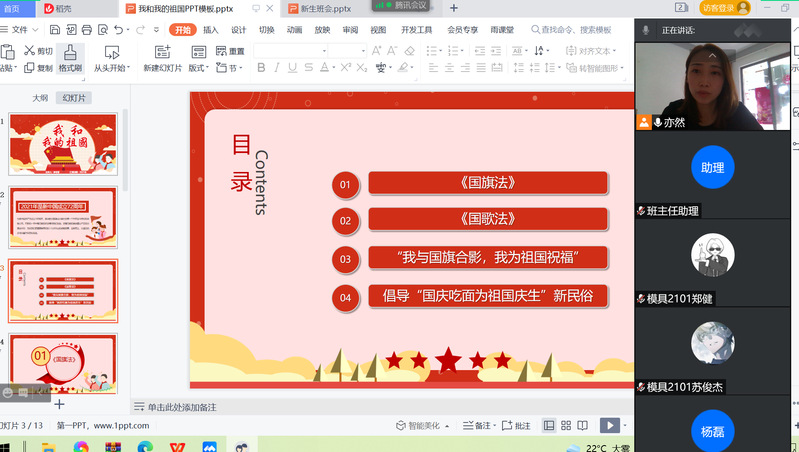Click the plus icon below slide thumbnails
Image resolution: width=799 pixels, height=452 pixels.
click(59, 404)
